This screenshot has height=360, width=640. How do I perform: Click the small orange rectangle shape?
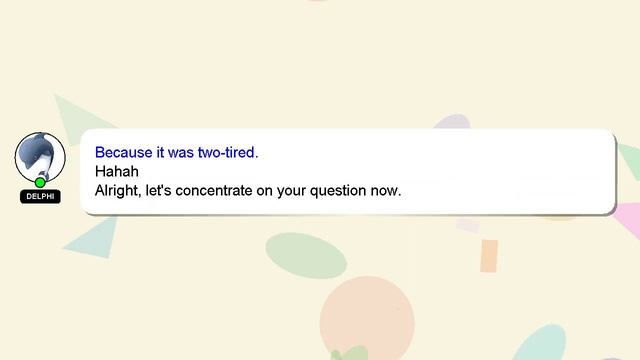489,256
